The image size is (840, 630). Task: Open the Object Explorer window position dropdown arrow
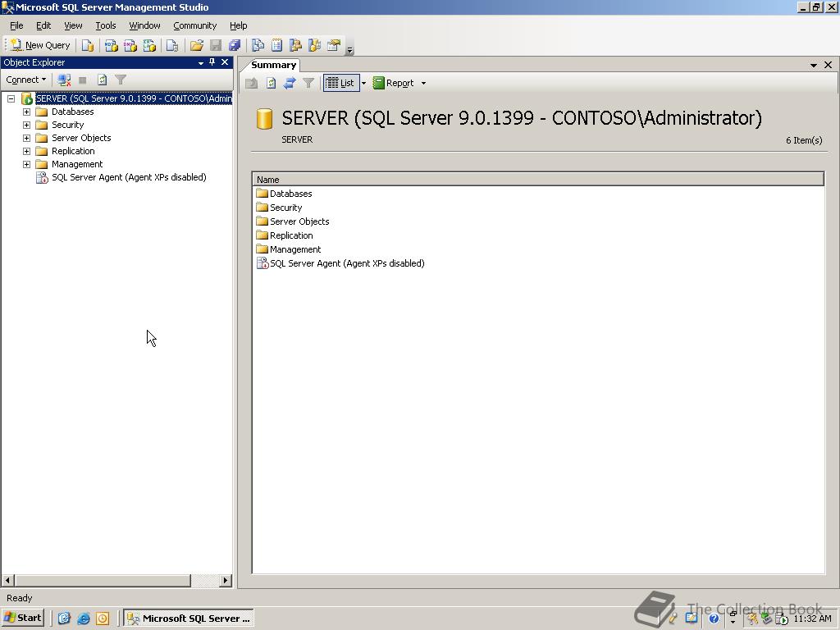201,62
